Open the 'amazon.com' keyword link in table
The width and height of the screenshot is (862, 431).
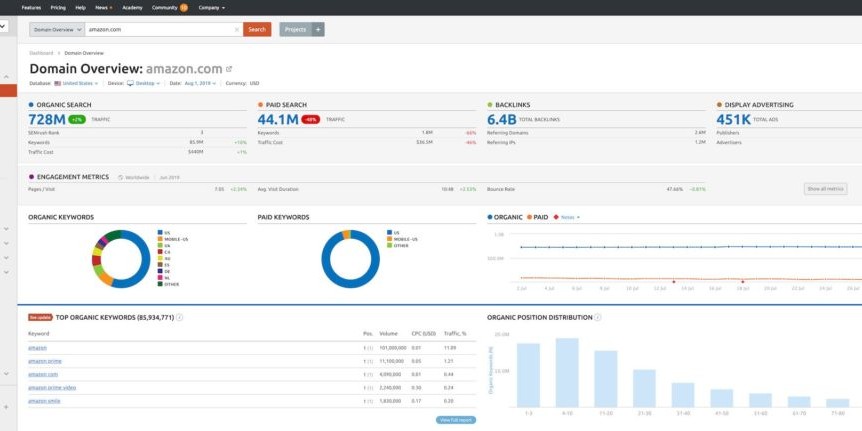[43, 374]
